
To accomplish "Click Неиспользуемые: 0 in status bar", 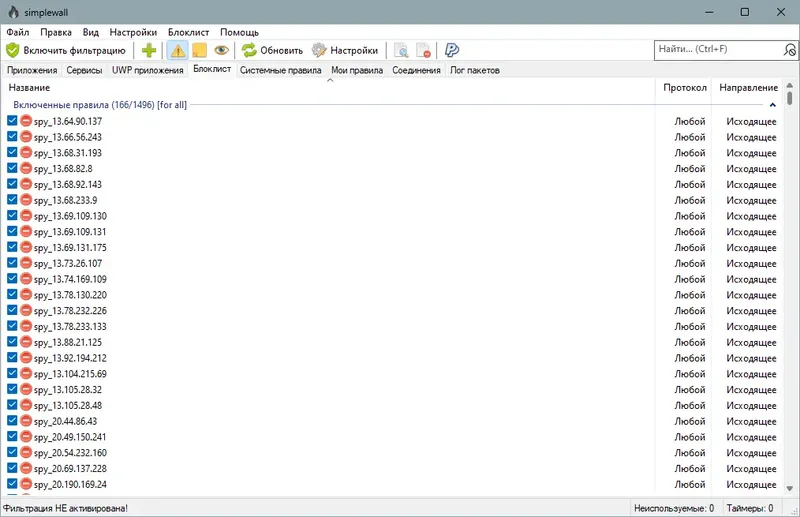I will (x=674, y=508).
